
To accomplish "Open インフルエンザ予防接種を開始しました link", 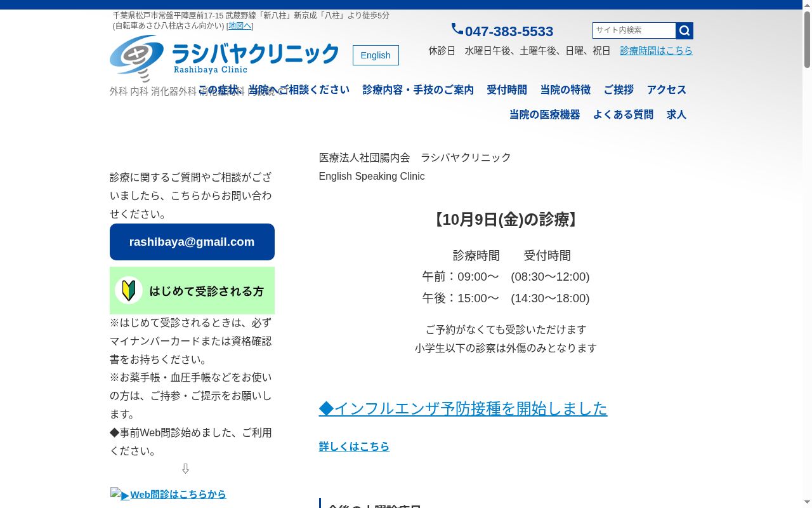I will pos(463,408).
